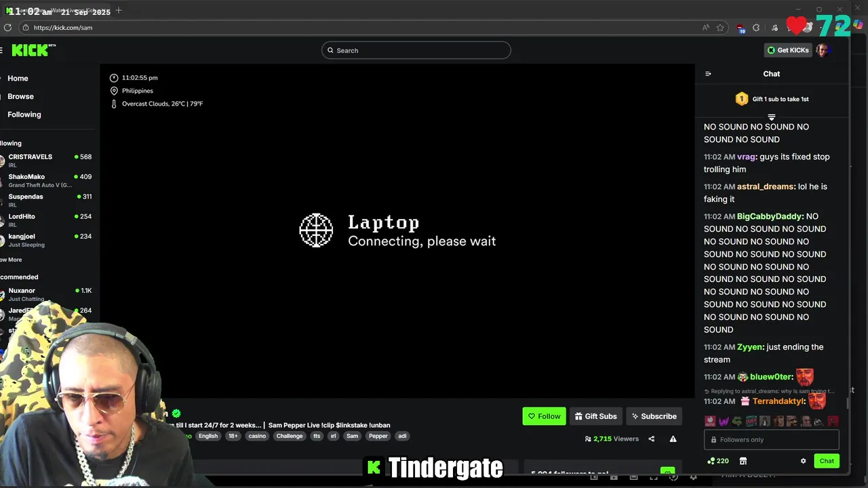
Task: Open kangjoel channel in following list
Action: pos(47,240)
